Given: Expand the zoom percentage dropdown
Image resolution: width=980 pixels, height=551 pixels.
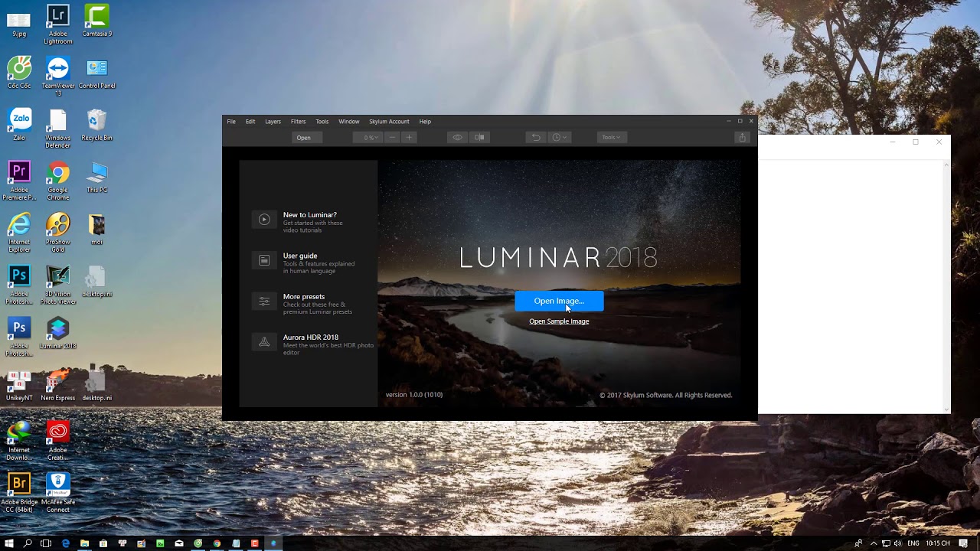Looking at the screenshot, I should point(369,137).
